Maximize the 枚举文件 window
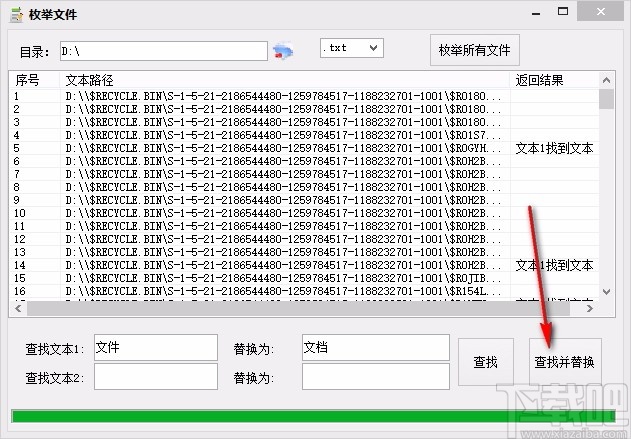The width and height of the screenshot is (631, 439). [563, 11]
